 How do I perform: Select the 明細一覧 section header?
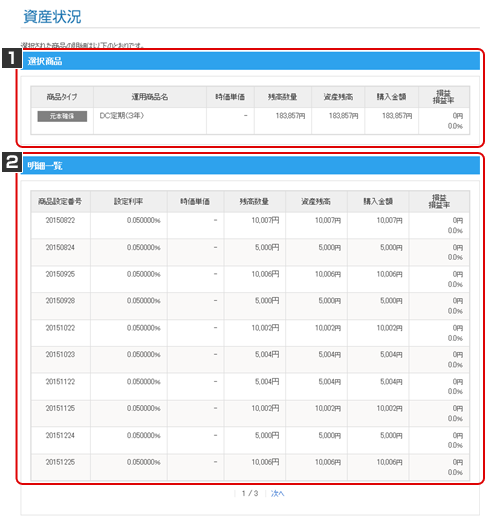click(x=250, y=165)
